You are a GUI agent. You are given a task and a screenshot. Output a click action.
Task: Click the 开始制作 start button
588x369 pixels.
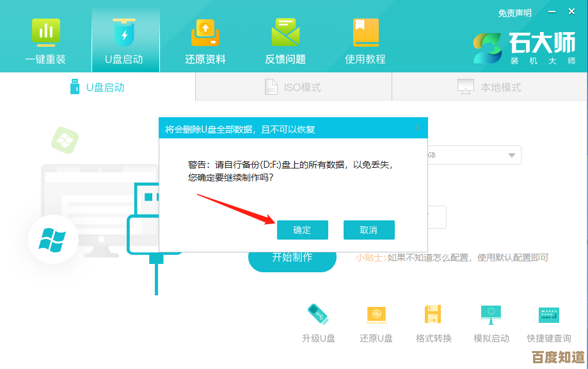click(x=292, y=259)
